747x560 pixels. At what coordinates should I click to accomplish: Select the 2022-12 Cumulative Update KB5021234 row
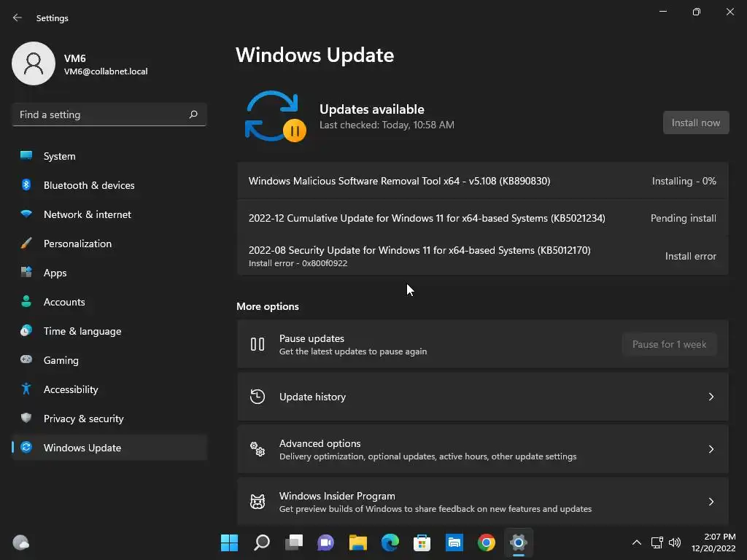(483, 218)
